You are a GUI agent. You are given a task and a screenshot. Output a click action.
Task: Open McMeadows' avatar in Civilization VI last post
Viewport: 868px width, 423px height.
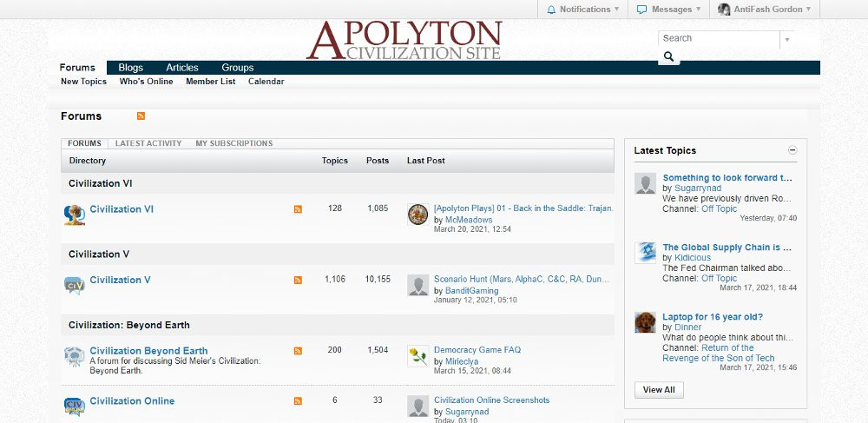[x=418, y=215]
